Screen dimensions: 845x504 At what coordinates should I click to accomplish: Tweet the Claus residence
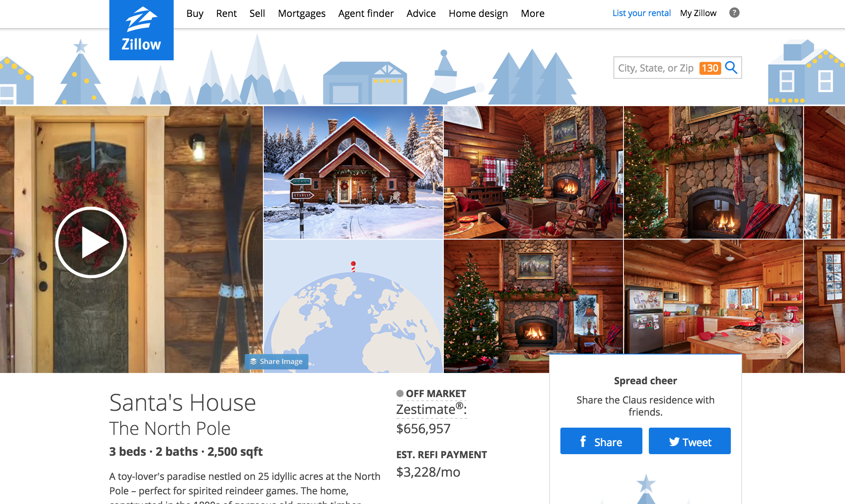click(689, 441)
